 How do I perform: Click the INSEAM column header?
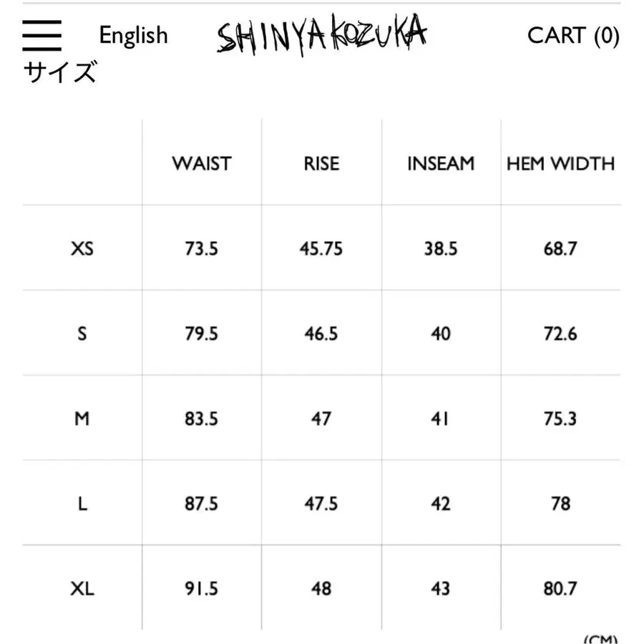coord(440,164)
